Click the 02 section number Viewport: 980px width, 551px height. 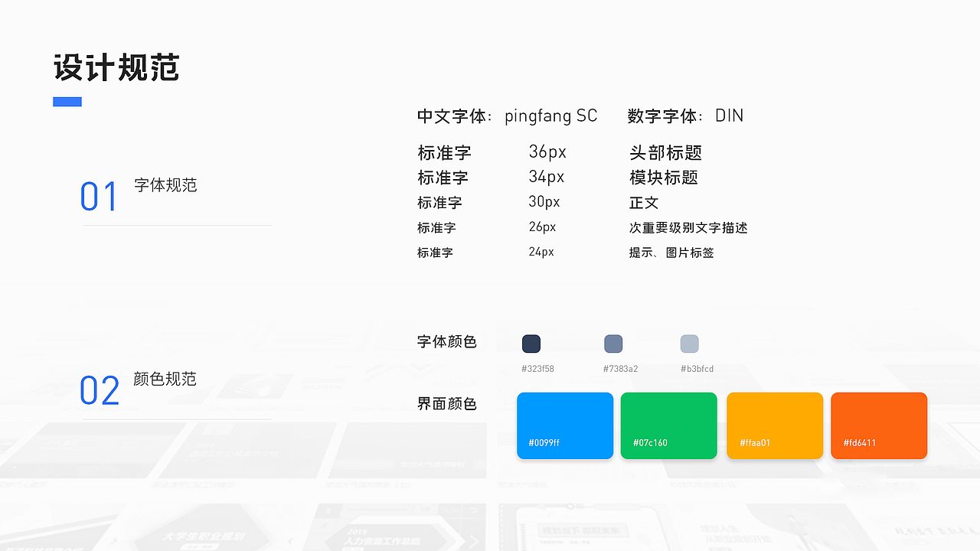point(100,390)
